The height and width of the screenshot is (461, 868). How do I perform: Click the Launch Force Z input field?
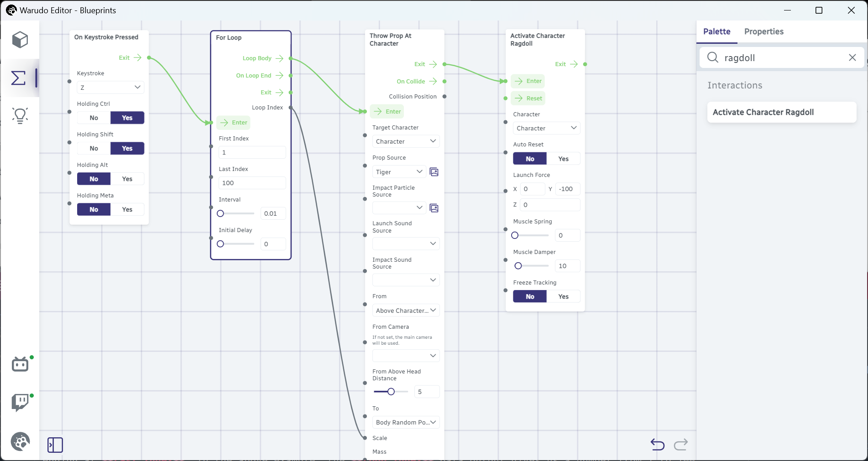[x=550, y=205]
